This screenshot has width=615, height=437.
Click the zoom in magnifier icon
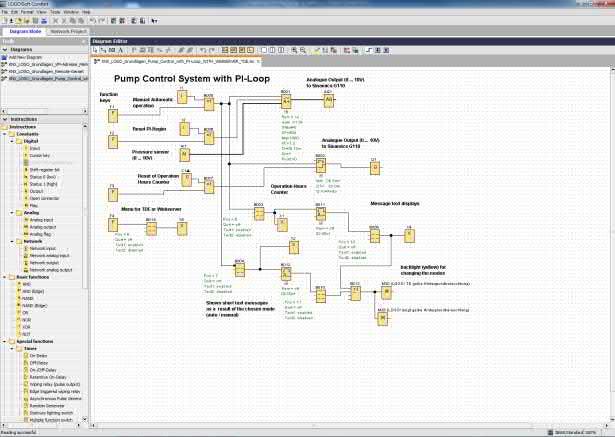click(294, 50)
